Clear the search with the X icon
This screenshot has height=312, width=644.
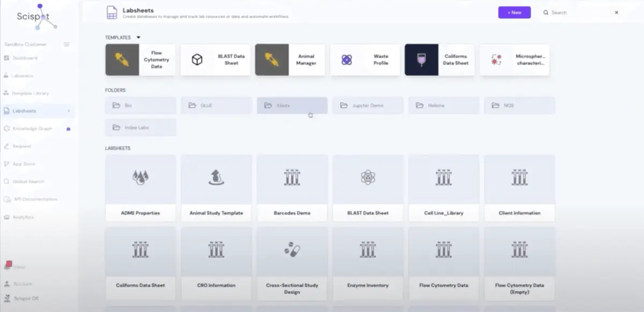pyautogui.click(x=617, y=12)
